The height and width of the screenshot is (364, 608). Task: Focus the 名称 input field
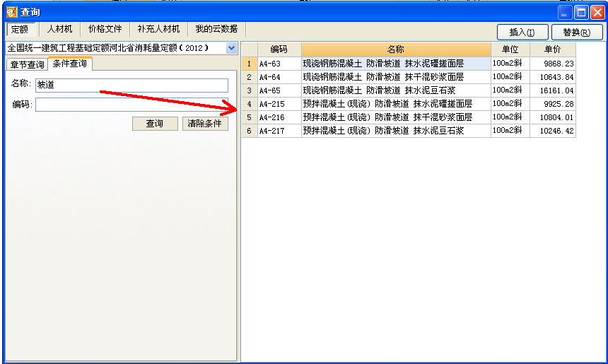tap(131, 86)
